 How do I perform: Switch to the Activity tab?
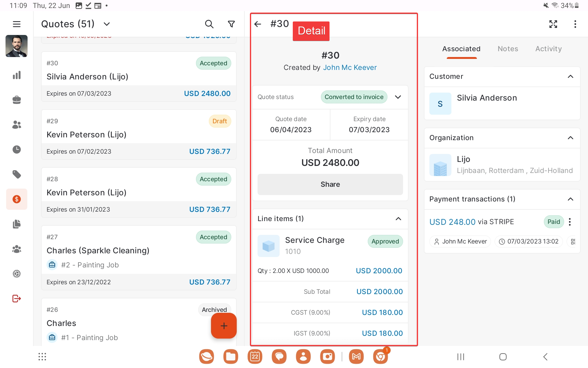pos(548,49)
